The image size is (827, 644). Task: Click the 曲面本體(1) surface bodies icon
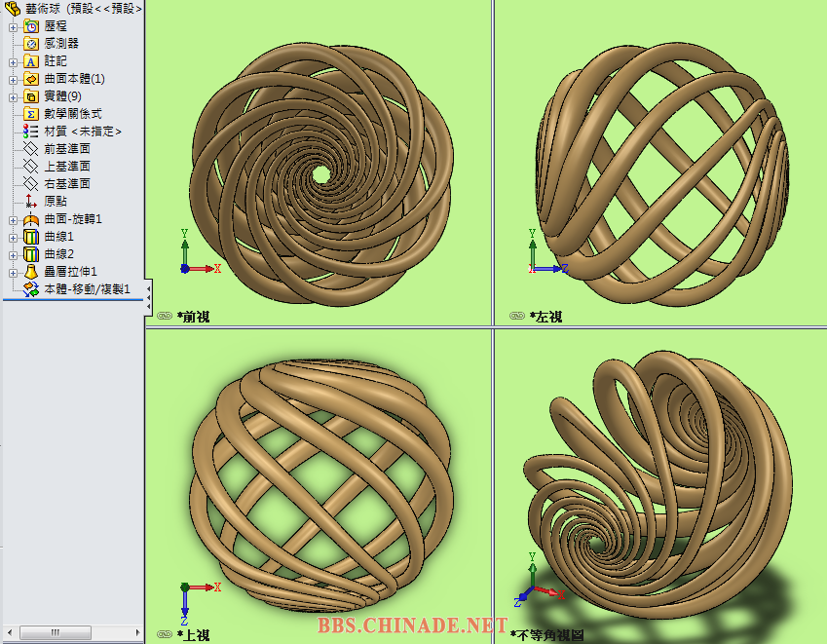pyautogui.click(x=31, y=79)
